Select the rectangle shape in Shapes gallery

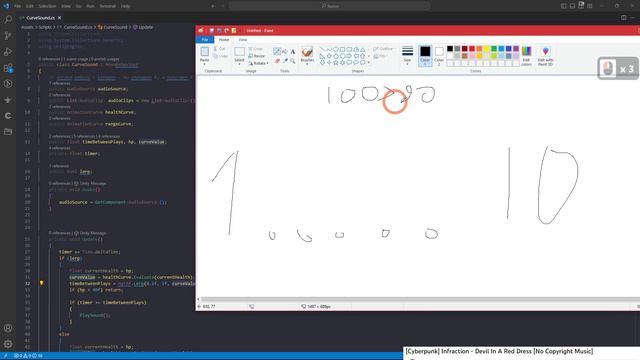pos(342,49)
